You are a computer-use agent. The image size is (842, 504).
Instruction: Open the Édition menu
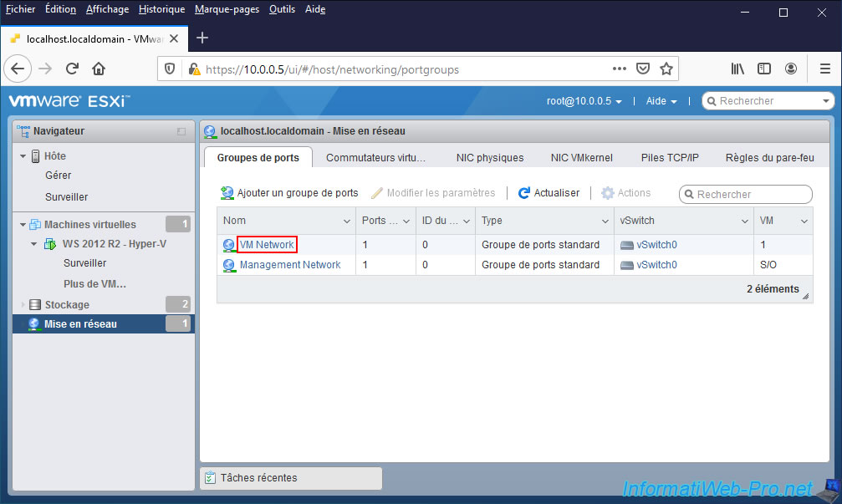pyautogui.click(x=61, y=9)
